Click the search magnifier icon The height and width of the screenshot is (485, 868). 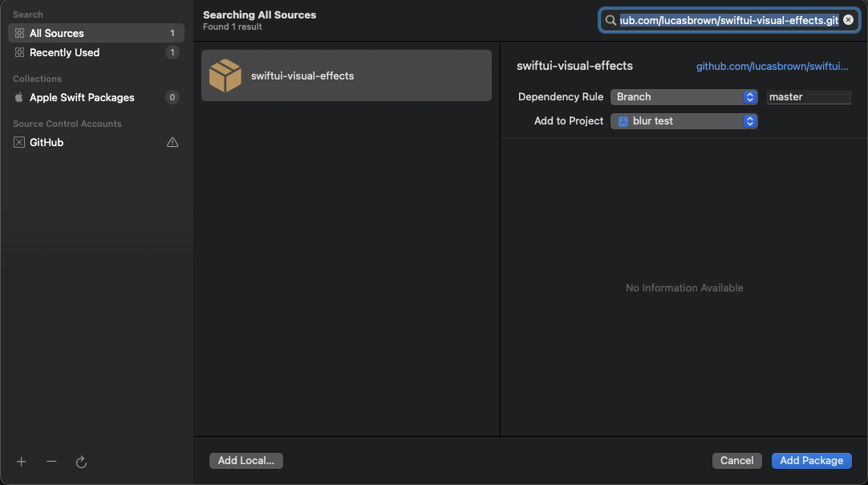(610, 21)
